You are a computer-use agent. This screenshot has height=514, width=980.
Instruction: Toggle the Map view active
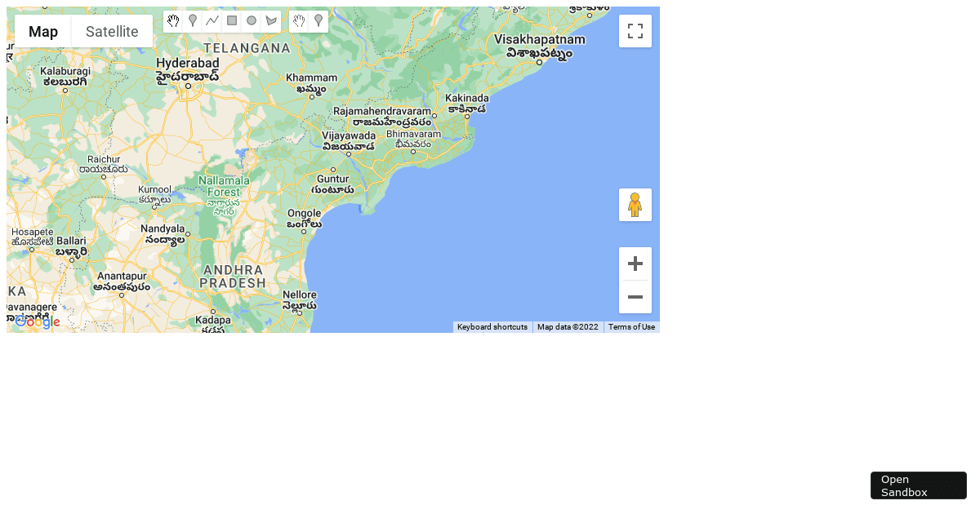pos(43,31)
